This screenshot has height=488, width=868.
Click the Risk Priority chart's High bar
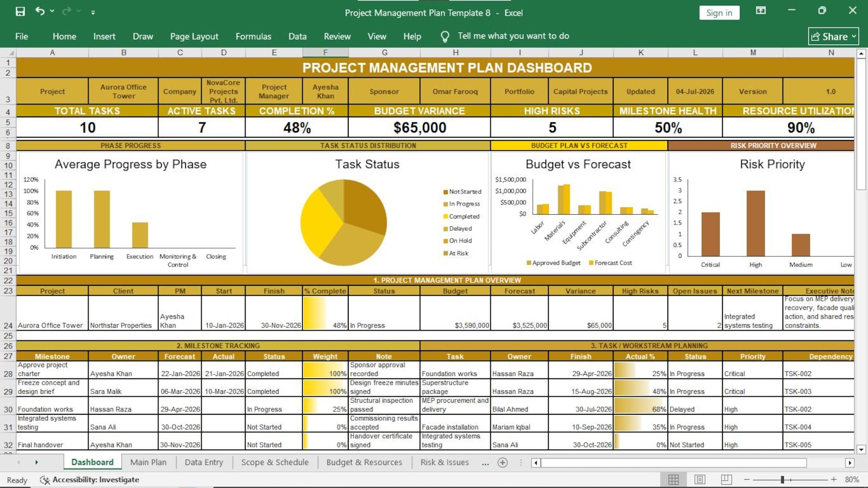point(755,223)
